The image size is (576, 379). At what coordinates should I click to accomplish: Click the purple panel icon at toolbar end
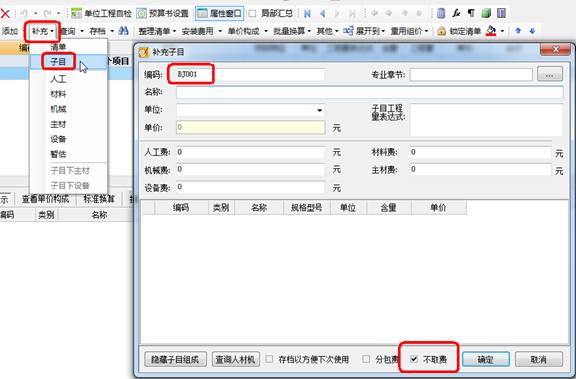point(501,14)
